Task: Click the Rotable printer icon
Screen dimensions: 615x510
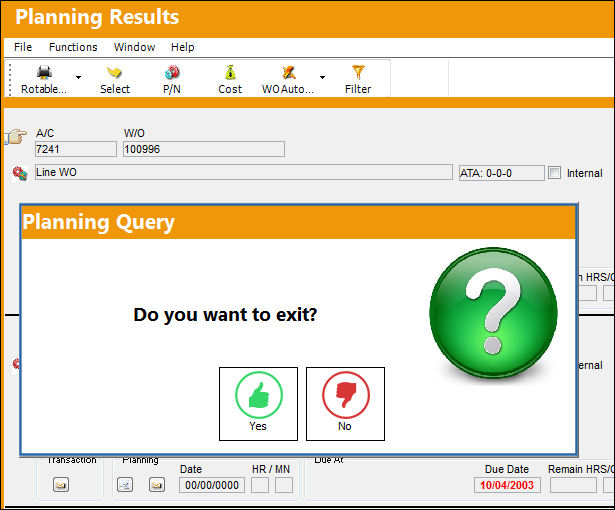Action: pyautogui.click(x=44, y=73)
